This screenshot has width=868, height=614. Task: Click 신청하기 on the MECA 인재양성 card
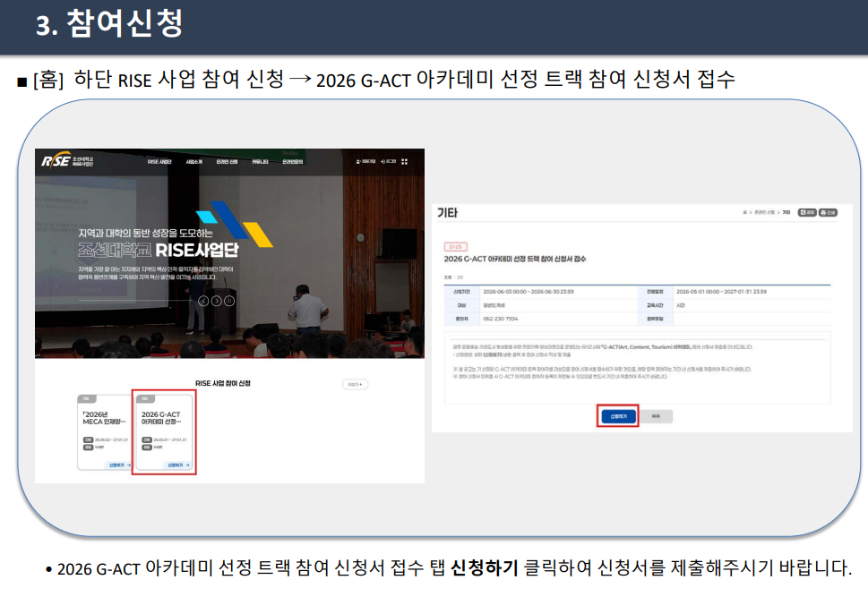click(x=119, y=465)
